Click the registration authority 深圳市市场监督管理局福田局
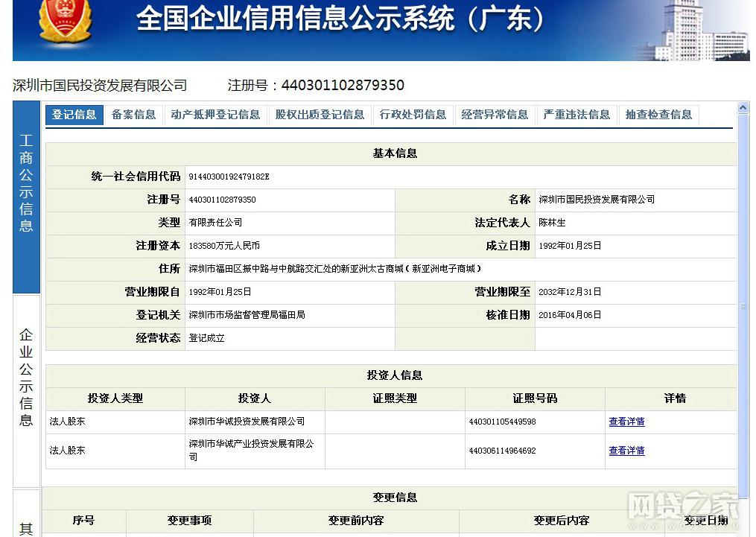The width and height of the screenshot is (756, 537). pyautogui.click(x=247, y=315)
